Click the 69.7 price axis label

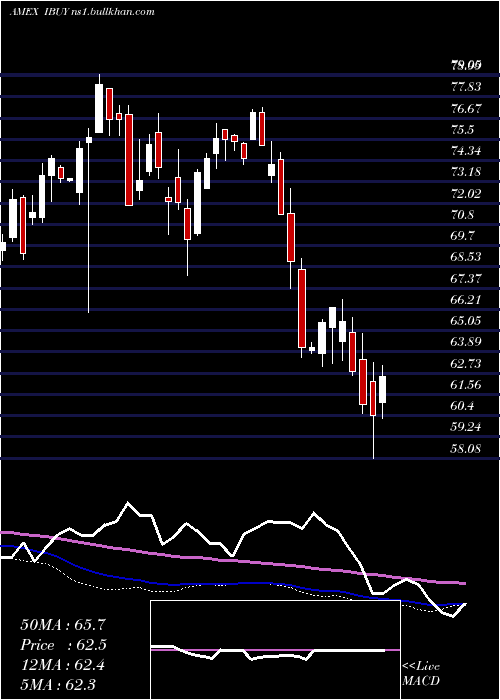tap(463, 236)
